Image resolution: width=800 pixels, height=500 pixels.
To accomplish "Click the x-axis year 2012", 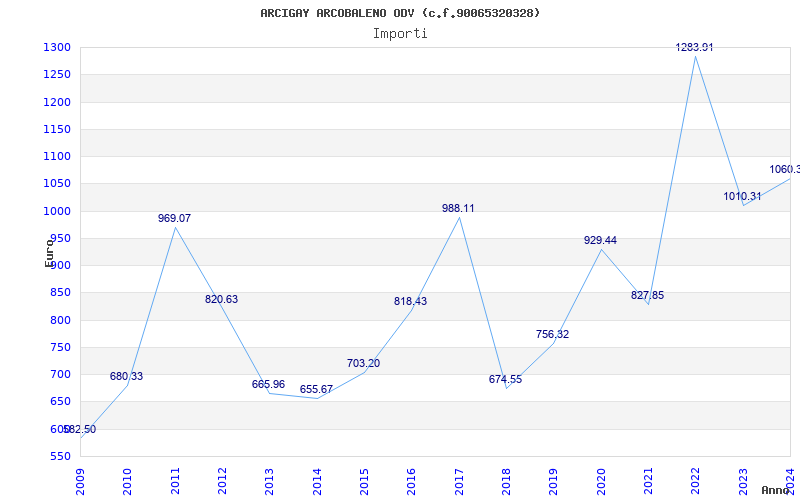I will click(222, 481).
